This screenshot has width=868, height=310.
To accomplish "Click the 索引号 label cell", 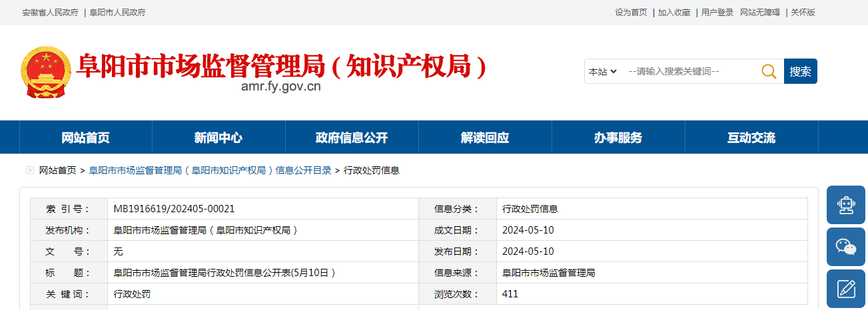I will coord(69,209).
